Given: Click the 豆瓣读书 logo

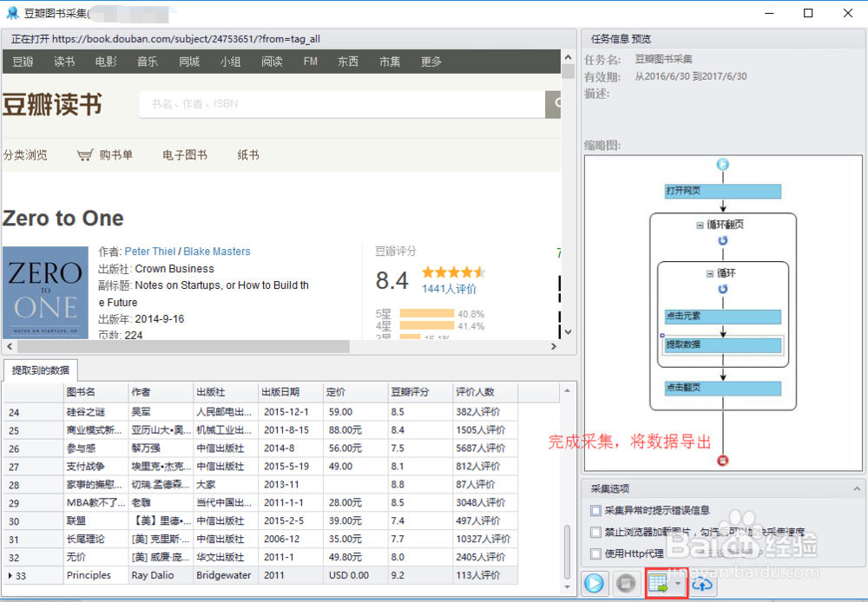Looking at the screenshot, I should point(52,104).
